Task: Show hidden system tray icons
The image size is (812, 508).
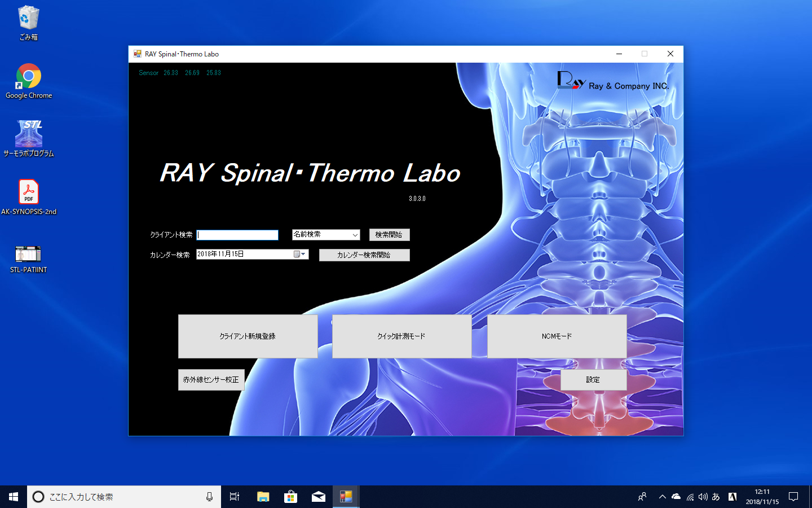Action: [x=663, y=497]
